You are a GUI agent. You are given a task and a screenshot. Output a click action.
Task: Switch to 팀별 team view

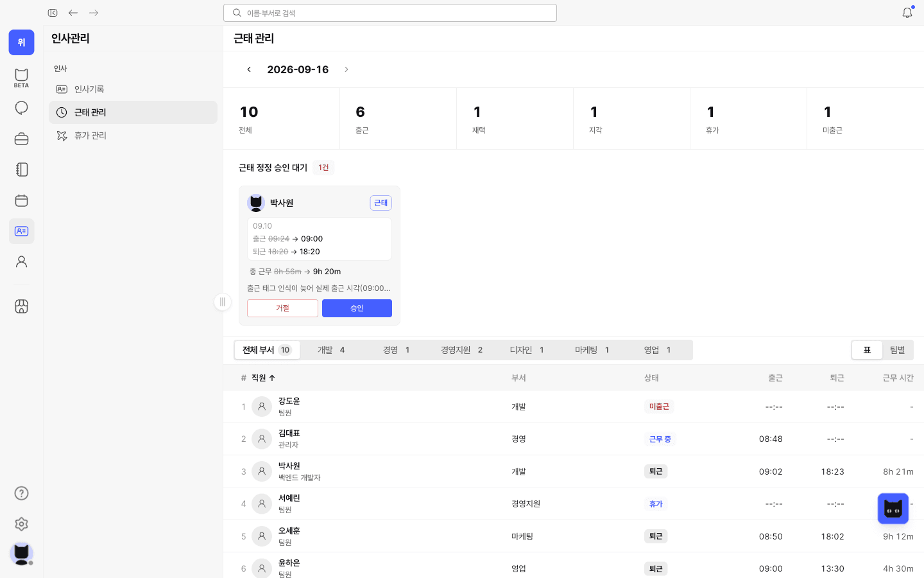point(897,350)
